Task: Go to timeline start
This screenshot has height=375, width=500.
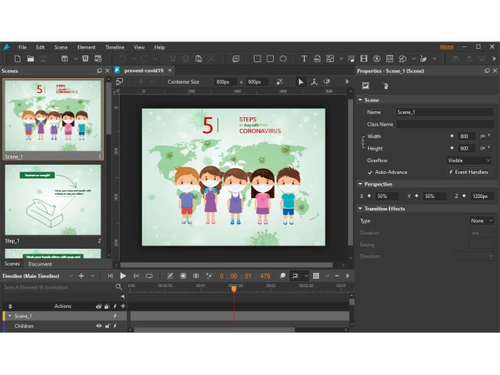Action: click(110, 276)
